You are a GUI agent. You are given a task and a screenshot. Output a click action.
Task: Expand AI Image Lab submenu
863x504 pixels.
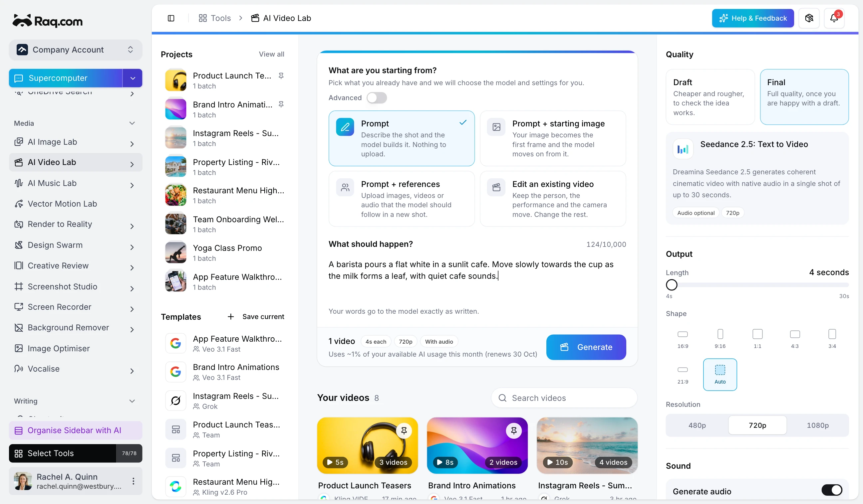pos(132,144)
